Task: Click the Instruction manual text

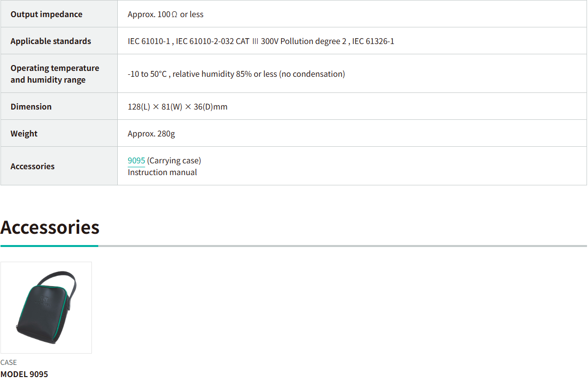Action: point(162,172)
